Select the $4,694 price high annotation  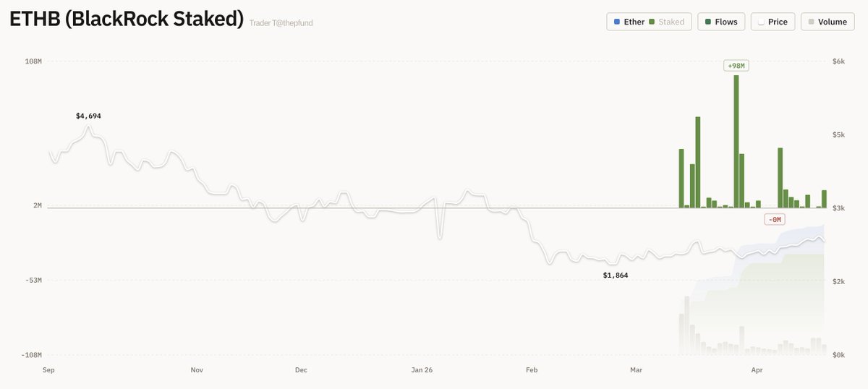88,116
